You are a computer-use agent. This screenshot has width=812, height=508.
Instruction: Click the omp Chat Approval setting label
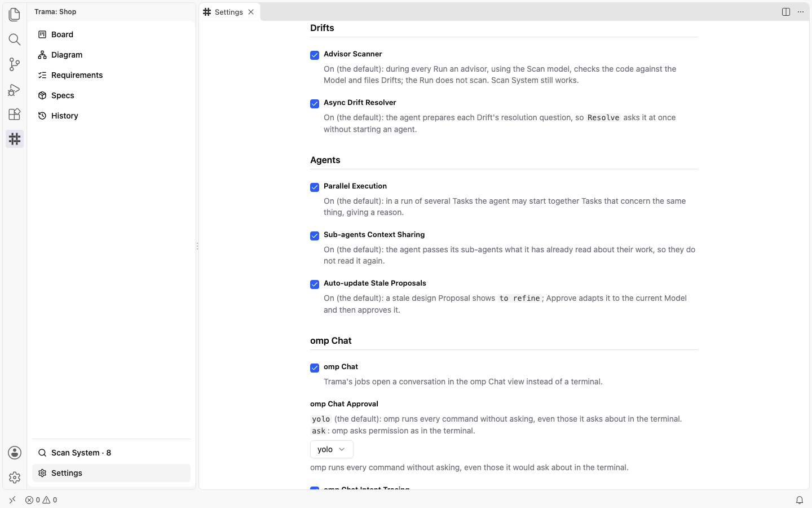coord(344,404)
